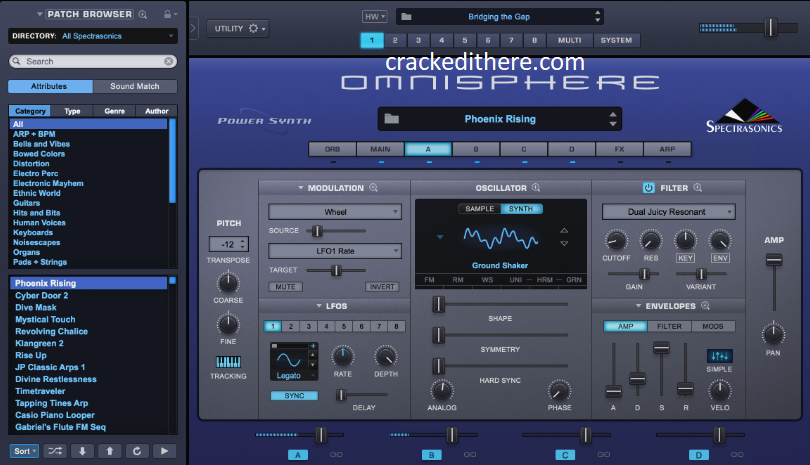Click link icon next to layer D
This screenshot has width=810, height=465.
coord(737,455)
